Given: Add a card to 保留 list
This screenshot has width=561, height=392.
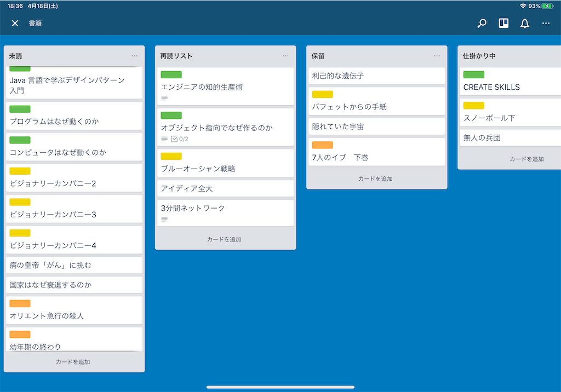Looking at the screenshot, I should pos(375,179).
